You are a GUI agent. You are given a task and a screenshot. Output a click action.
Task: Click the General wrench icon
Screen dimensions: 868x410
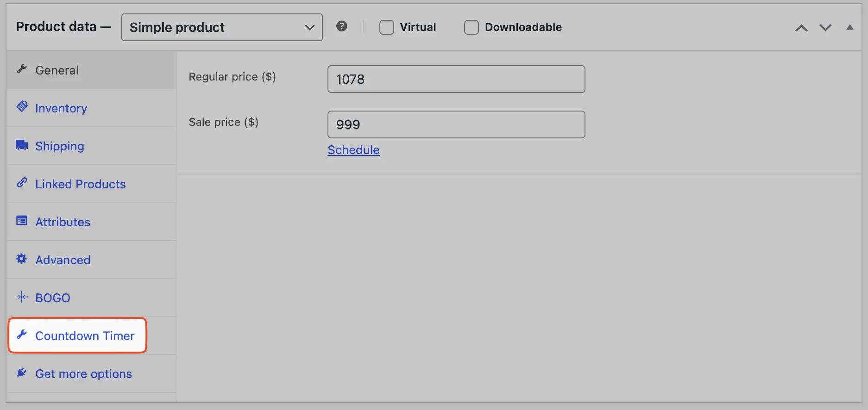click(x=22, y=69)
